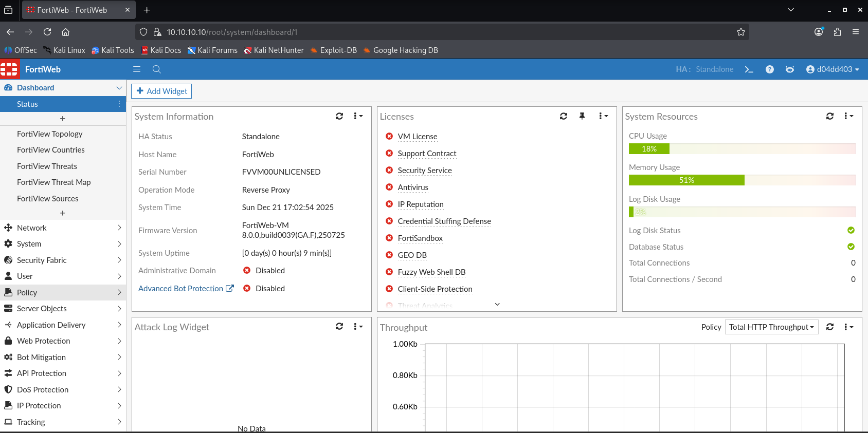Open the Policy menu
The width and height of the screenshot is (868, 433).
point(63,292)
